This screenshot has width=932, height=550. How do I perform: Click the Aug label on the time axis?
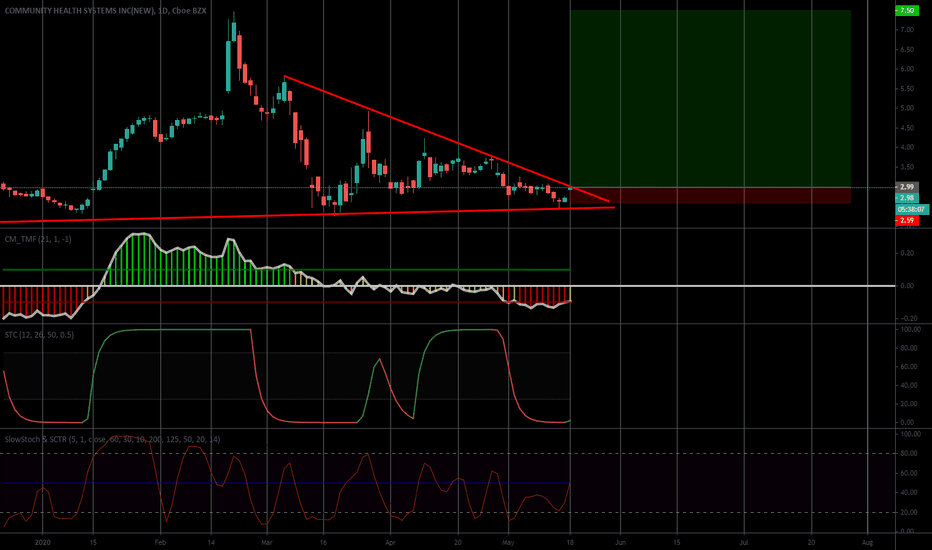pos(867,542)
